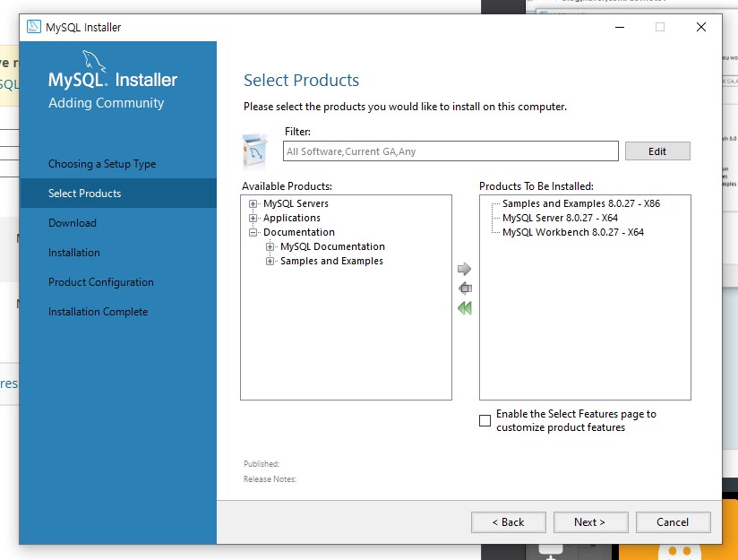
Task: Click the Filter text field
Action: (x=451, y=151)
